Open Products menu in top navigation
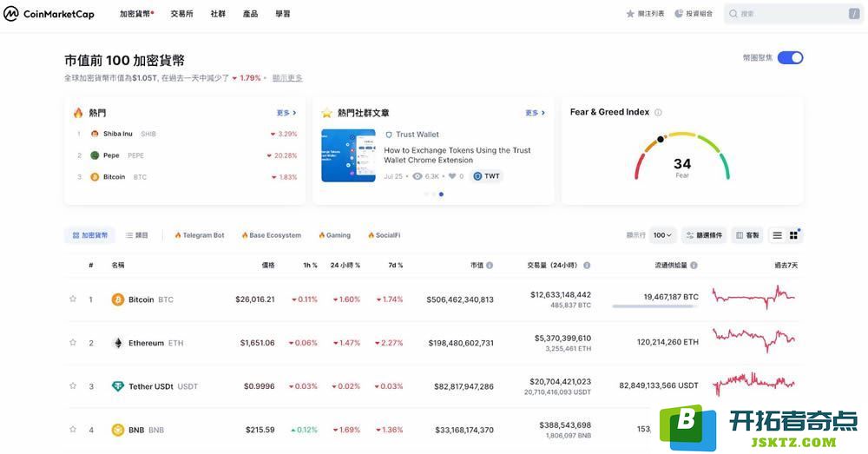This screenshot has height=454, width=868. (x=250, y=14)
